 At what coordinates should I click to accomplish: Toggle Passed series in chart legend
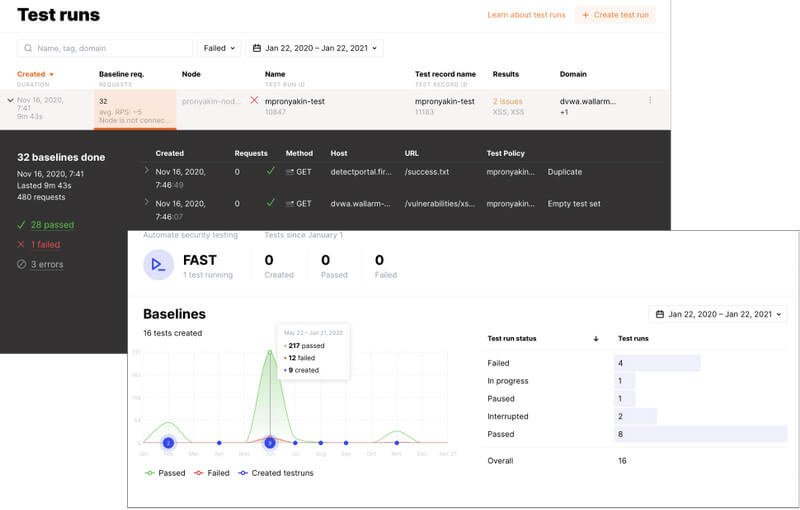165,473
